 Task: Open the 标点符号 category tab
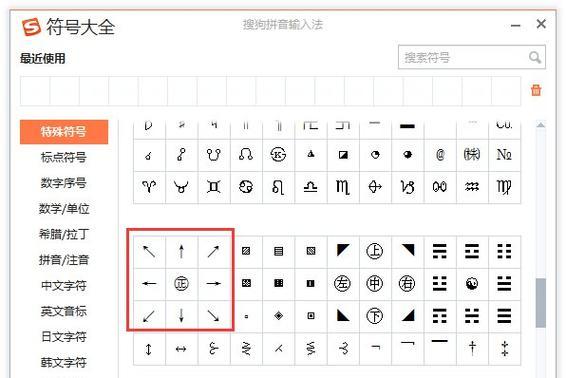coord(64,157)
